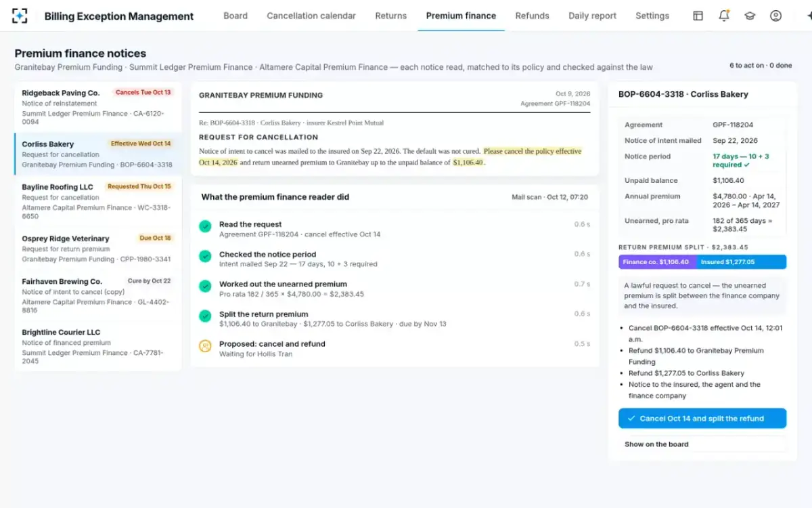Click green check icon beside 'Split the return premium'
The width and height of the screenshot is (812, 508).
pos(205,316)
